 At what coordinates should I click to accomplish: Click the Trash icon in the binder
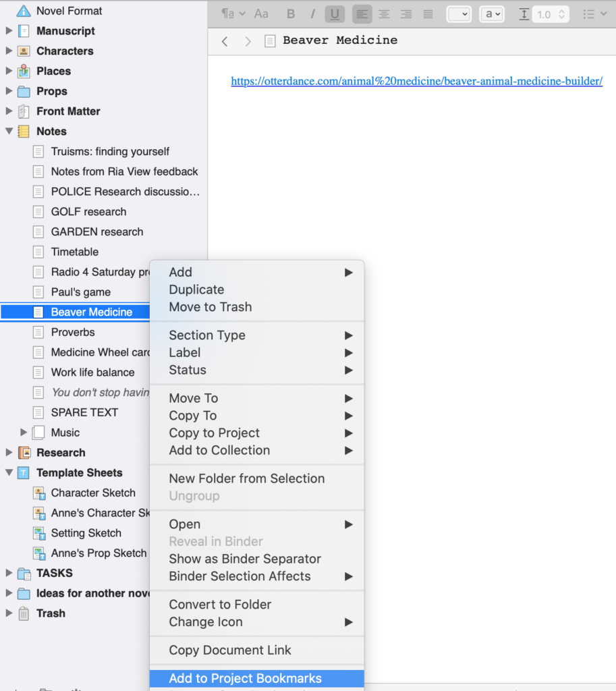pyautogui.click(x=24, y=613)
